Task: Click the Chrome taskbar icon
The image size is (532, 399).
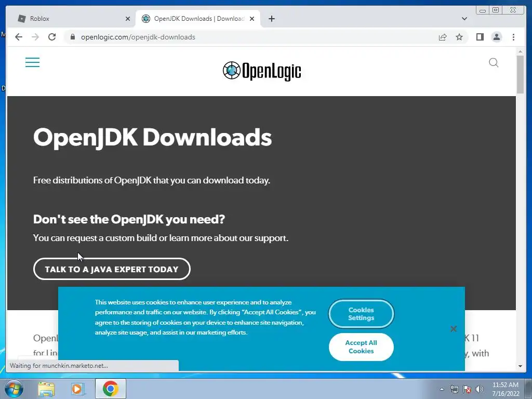Action: click(x=110, y=389)
